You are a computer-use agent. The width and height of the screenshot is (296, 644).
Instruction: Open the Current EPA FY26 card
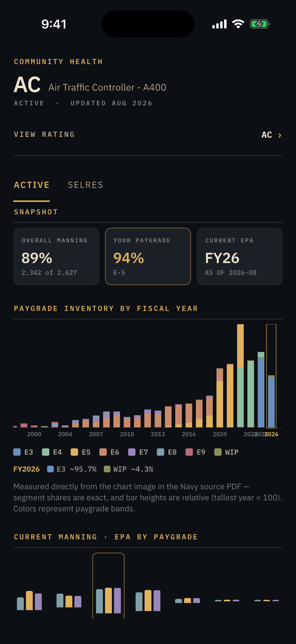[x=240, y=256]
